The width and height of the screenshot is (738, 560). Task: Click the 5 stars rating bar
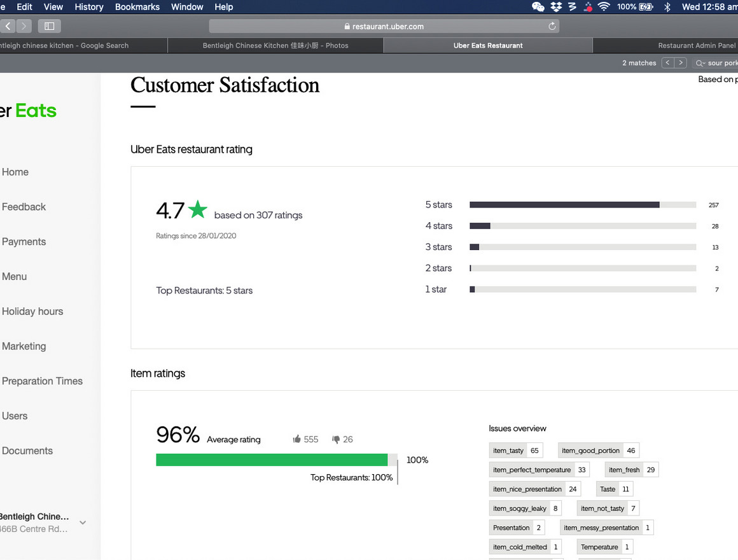pyautogui.click(x=583, y=205)
